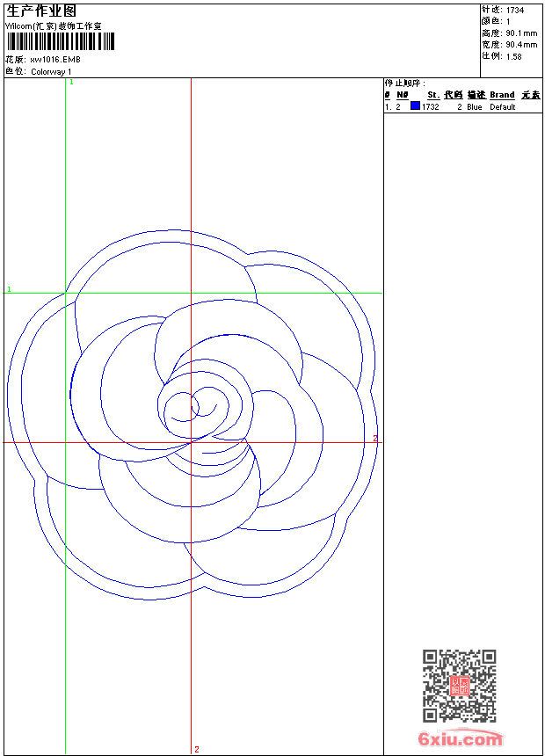This screenshot has height=756, width=545.
Task: Select the Colorway 1 label
Action: pos(51,71)
